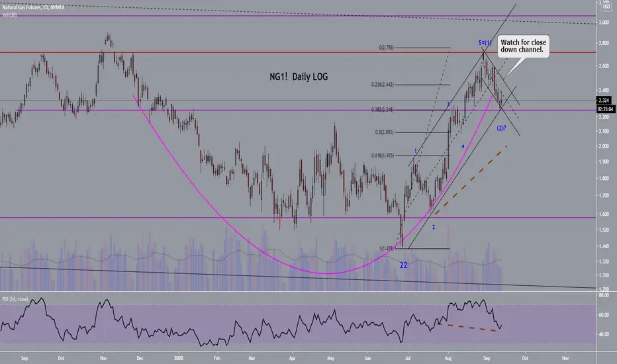Click the countdown timer 02:25:04

606,109
